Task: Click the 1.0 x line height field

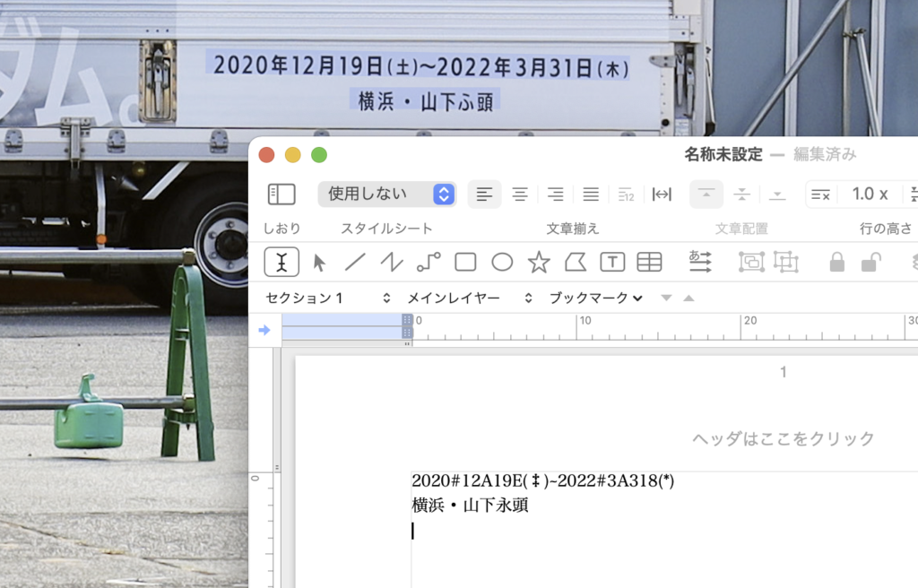Action: coord(868,194)
